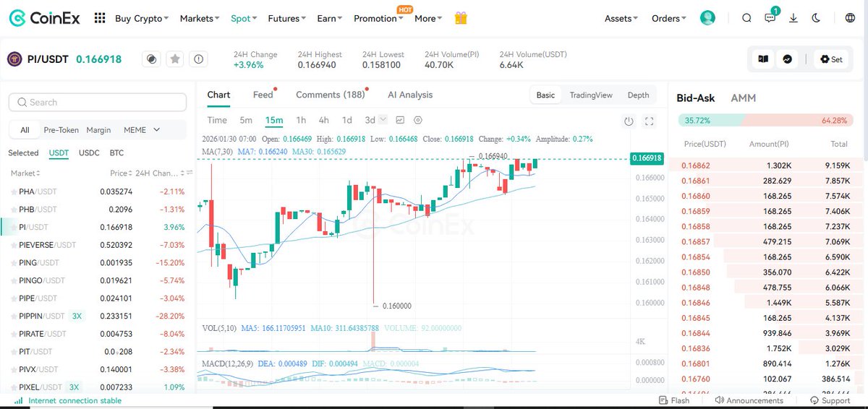Viewport: 868px width, 409px height.
Task: Favorite the PINGO/USDT star
Action: pos(13,280)
